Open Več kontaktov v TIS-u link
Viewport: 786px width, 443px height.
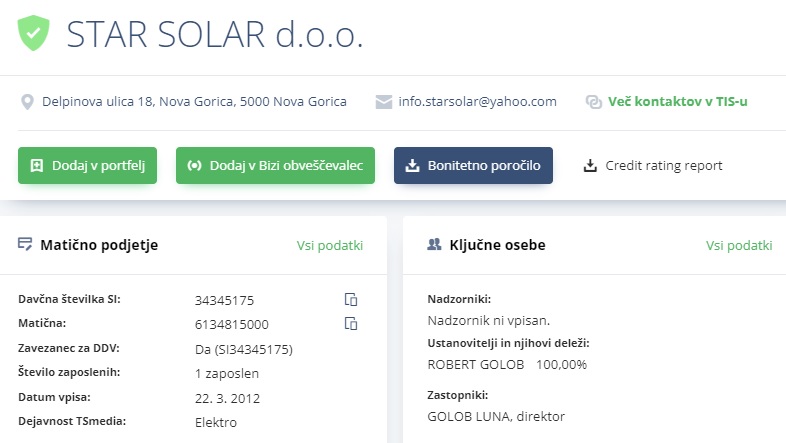tap(677, 102)
